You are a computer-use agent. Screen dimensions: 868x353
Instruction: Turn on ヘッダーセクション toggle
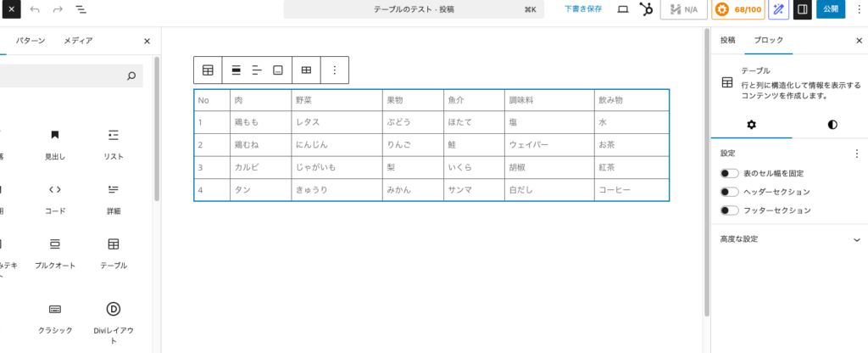pyautogui.click(x=729, y=192)
